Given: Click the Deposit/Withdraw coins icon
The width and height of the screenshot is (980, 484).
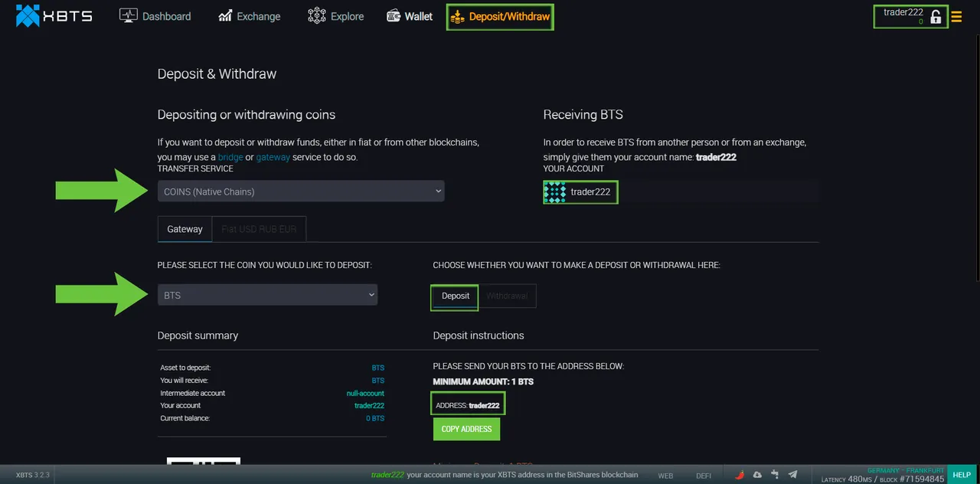Looking at the screenshot, I should [x=457, y=16].
